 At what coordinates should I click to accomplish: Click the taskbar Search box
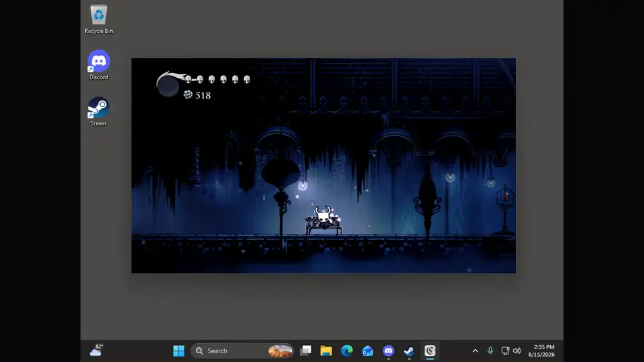pos(242,351)
